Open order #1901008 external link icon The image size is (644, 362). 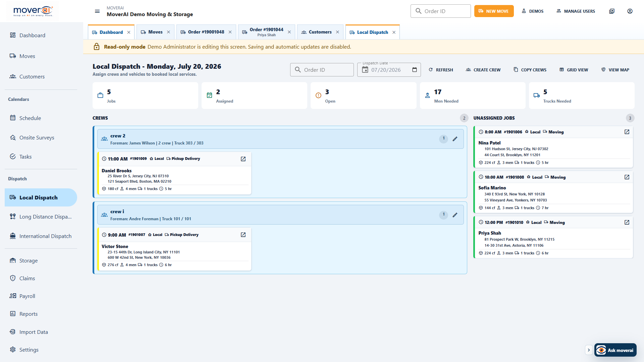point(627,177)
